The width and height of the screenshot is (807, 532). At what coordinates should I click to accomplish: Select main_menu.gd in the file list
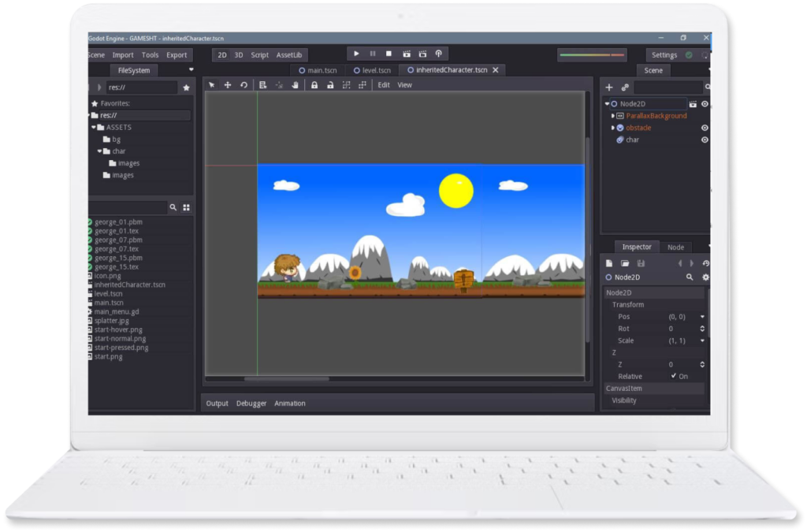(x=115, y=311)
